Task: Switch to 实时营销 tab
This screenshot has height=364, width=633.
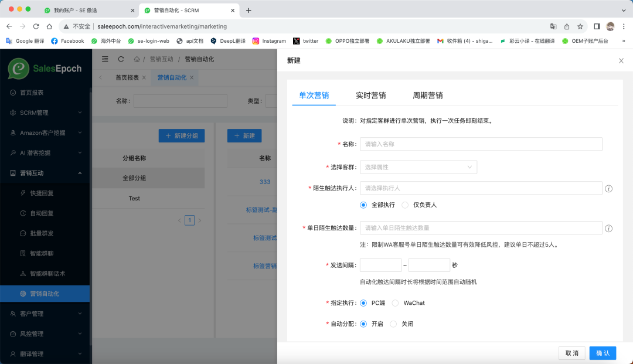Action: coord(370,96)
